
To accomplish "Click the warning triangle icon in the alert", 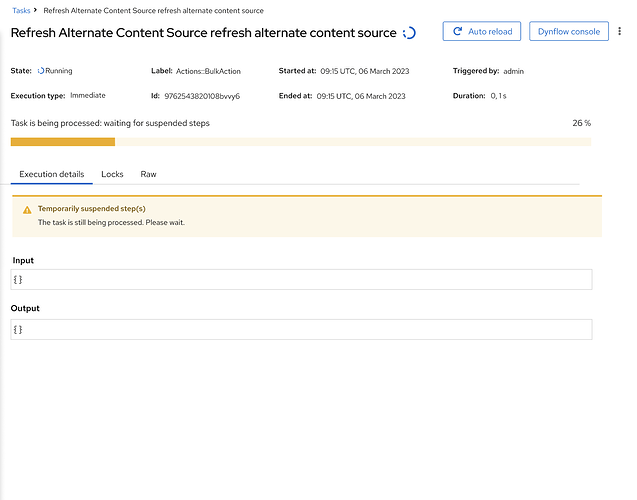I will point(27,209).
